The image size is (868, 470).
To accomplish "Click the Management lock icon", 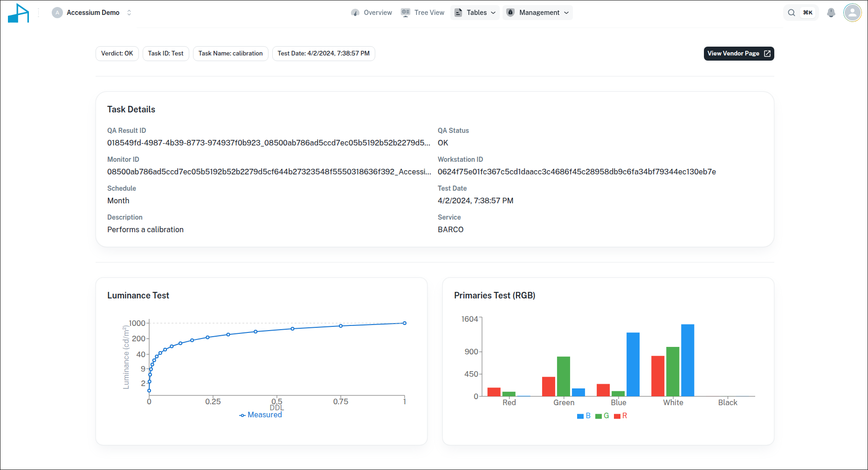I will coord(510,13).
